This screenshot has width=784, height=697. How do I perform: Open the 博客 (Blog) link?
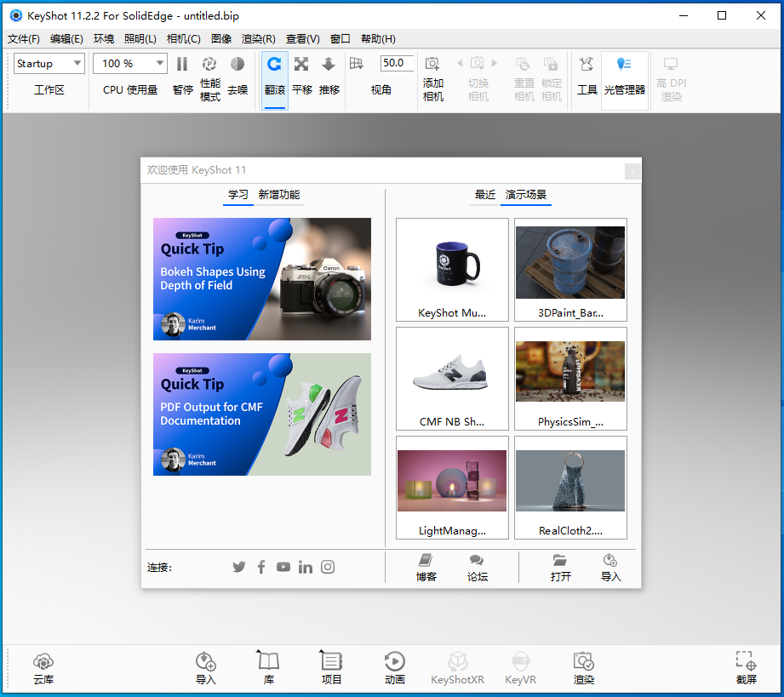(x=426, y=567)
